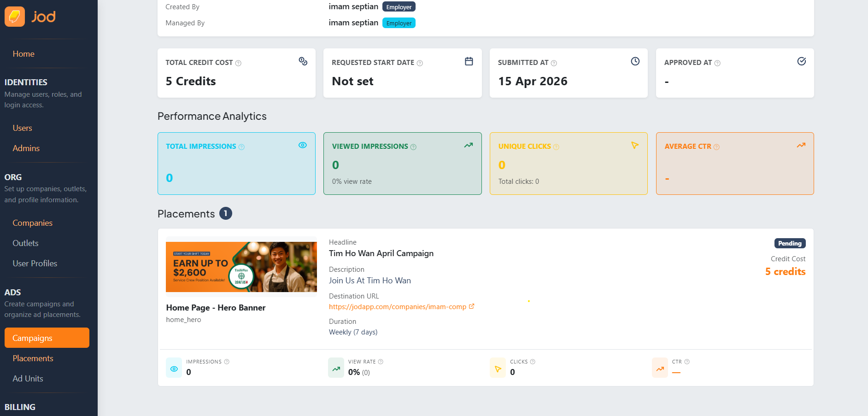
Task: Click help icon next to Viewed Impressions
Action: pyautogui.click(x=413, y=147)
